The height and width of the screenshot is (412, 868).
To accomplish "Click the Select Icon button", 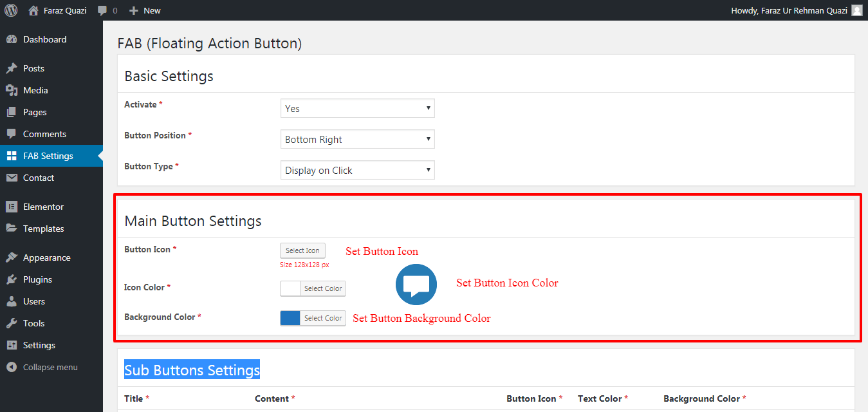I will (x=302, y=250).
